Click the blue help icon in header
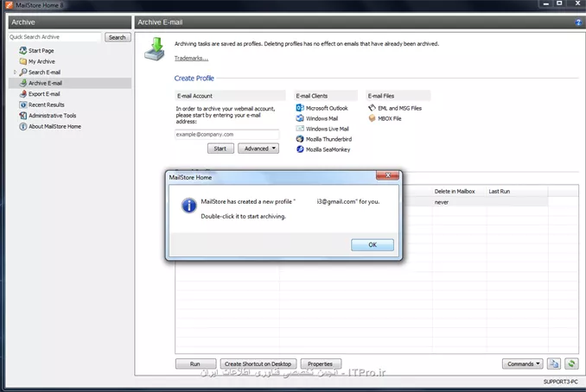The height and width of the screenshot is (392, 586). click(577, 22)
